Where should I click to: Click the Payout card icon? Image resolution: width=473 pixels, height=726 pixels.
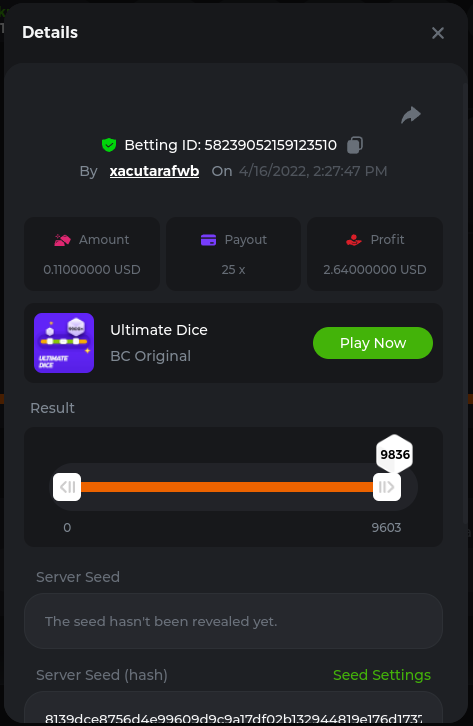208,240
